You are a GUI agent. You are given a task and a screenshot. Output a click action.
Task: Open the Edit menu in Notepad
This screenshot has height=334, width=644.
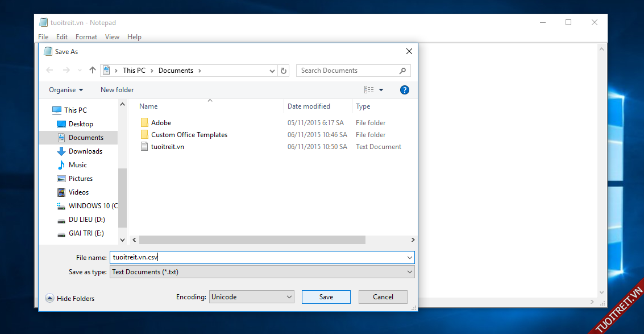pyautogui.click(x=62, y=37)
